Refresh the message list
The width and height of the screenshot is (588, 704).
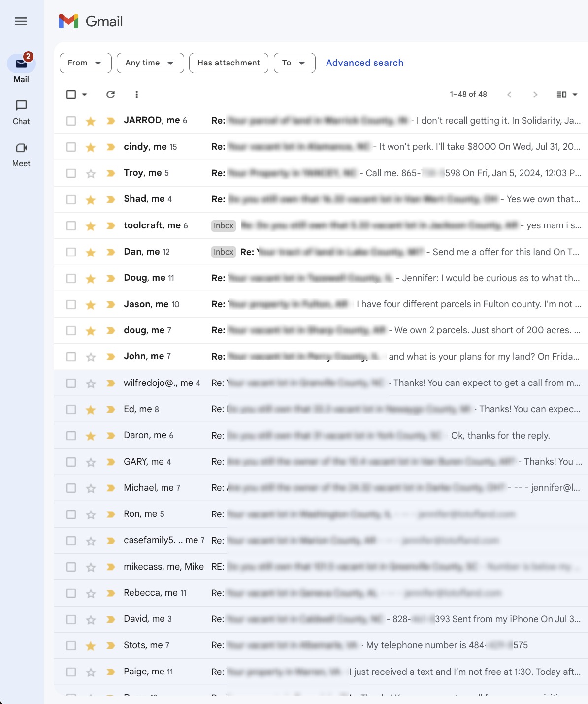111,94
